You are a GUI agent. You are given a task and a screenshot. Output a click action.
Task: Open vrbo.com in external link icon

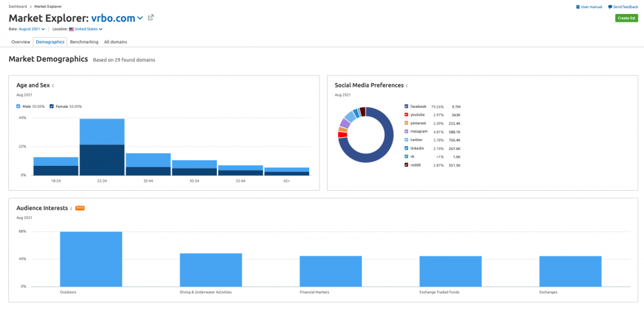pyautogui.click(x=150, y=18)
